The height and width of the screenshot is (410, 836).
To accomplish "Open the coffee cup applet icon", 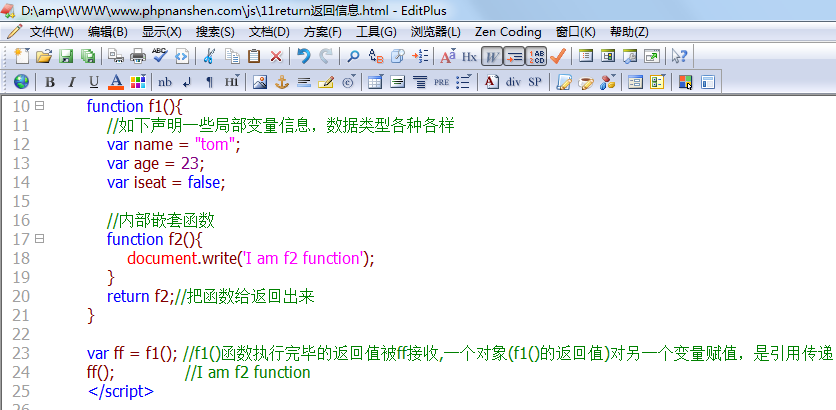I will click(x=585, y=82).
